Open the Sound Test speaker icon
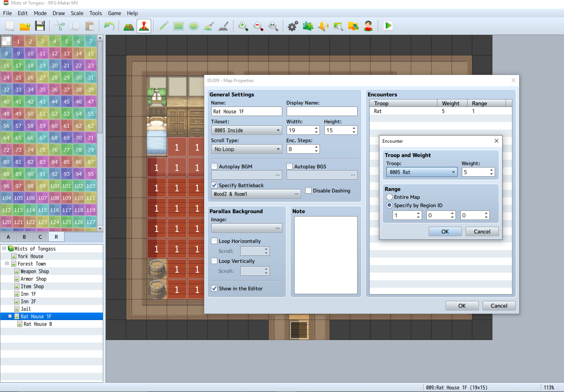Screen dimensions: 564x392 (x=323, y=26)
